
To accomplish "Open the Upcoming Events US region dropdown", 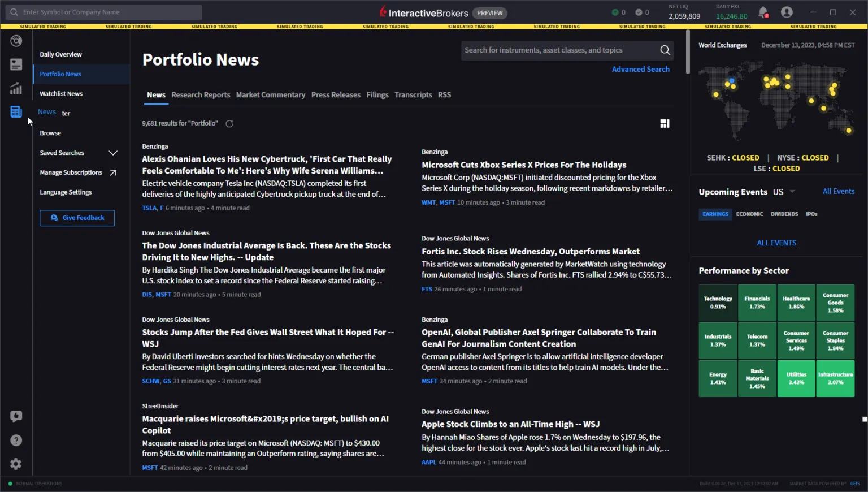I will coord(784,192).
